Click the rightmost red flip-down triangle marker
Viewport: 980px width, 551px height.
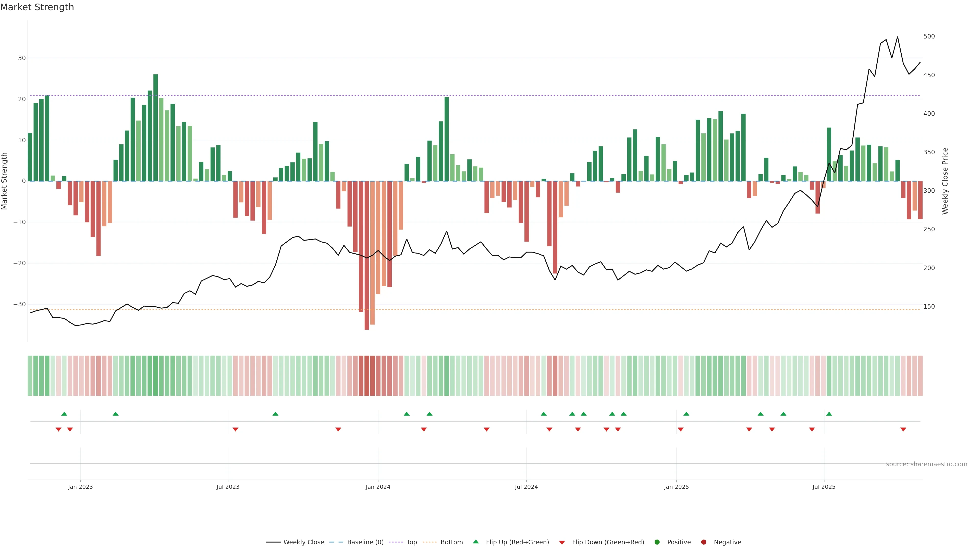click(x=903, y=429)
